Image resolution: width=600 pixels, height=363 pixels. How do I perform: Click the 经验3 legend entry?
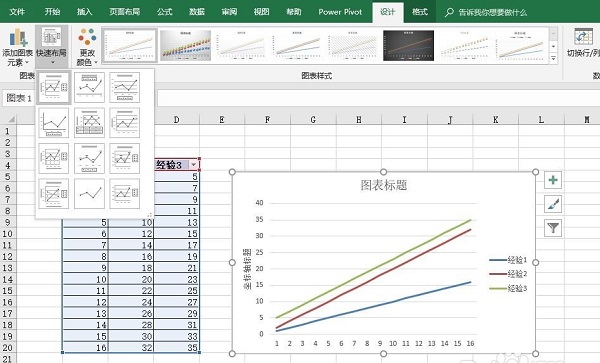tap(508, 288)
